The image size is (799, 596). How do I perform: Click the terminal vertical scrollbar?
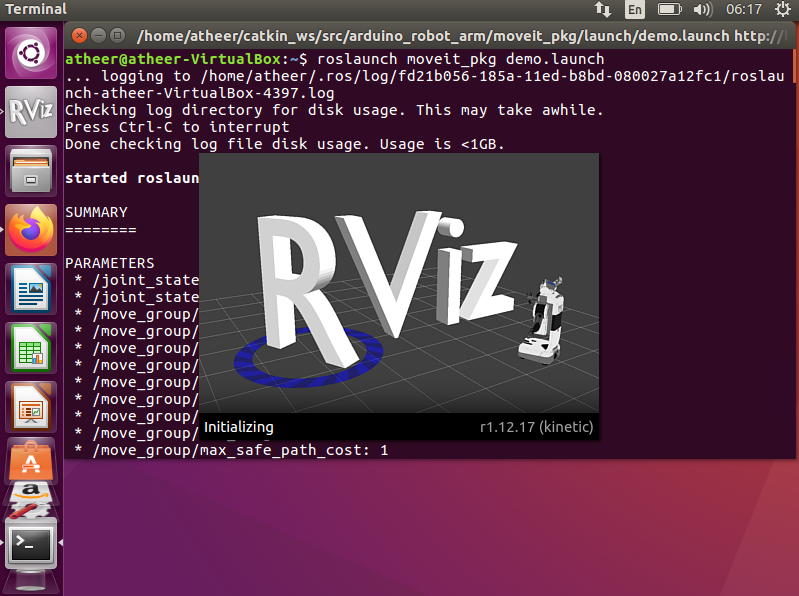pos(796,65)
